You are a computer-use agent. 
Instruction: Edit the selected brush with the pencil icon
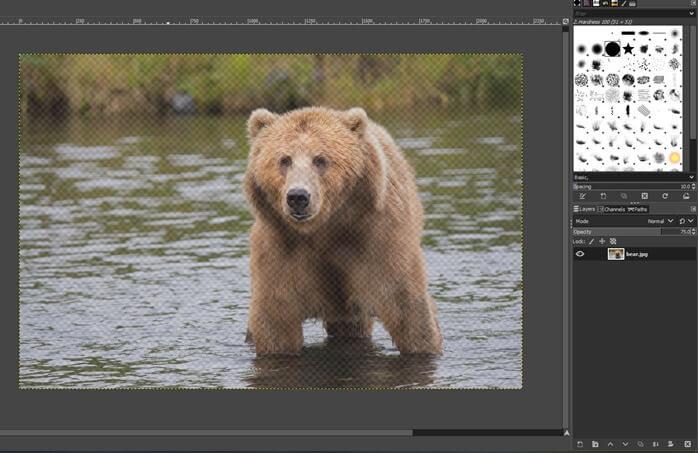pos(582,196)
